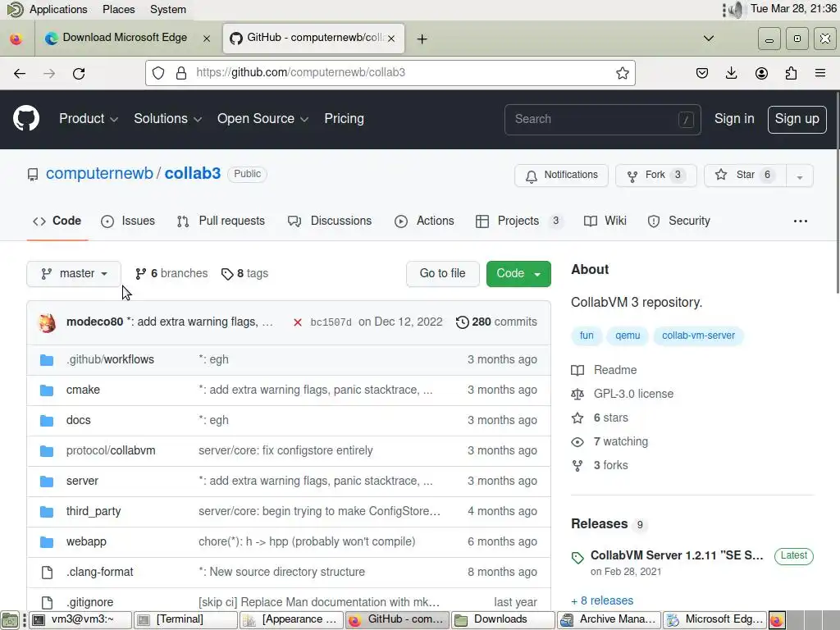Viewport: 840px width, 630px height.
Task: Open the Pocket save icon
Action: pos(702,73)
